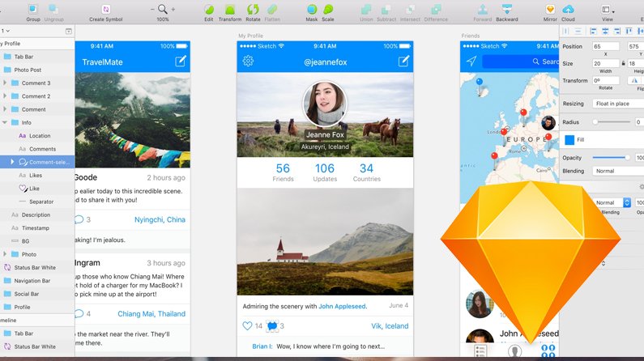Click compose icon next to TravelMate title

[x=181, y=62]
